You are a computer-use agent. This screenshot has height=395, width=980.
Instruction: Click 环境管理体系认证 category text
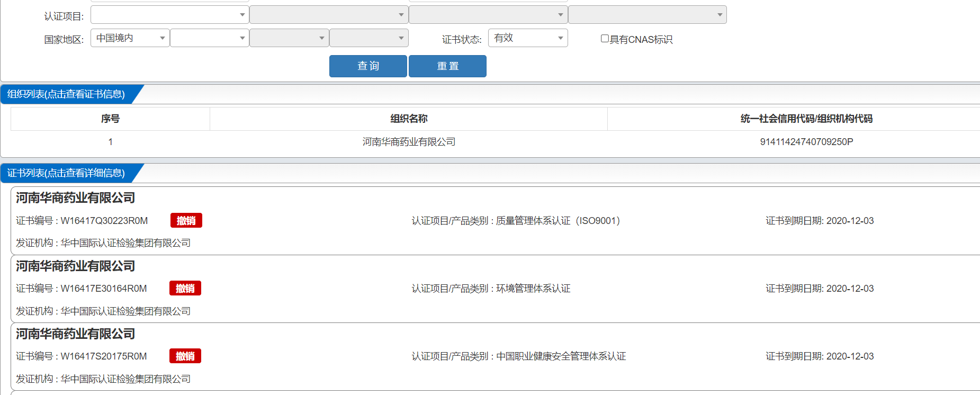tap(533, 289)
